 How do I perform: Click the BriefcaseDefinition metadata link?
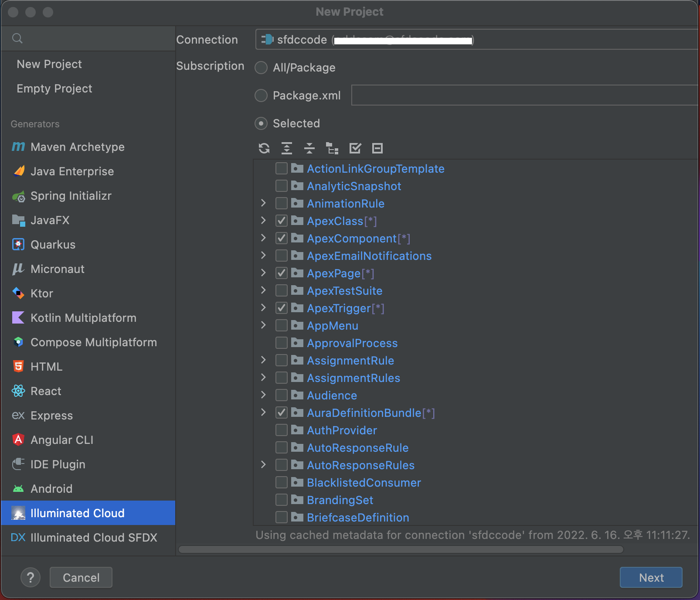tap(358, 518)
